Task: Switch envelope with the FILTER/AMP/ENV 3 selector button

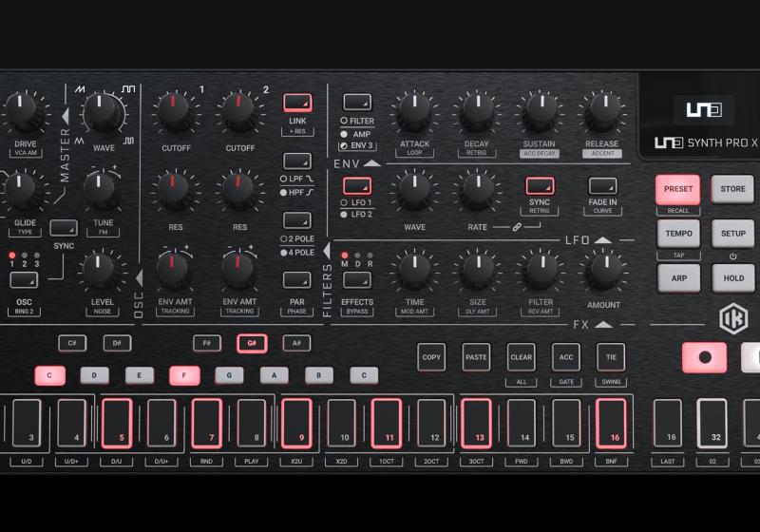Action: (357, 103)
